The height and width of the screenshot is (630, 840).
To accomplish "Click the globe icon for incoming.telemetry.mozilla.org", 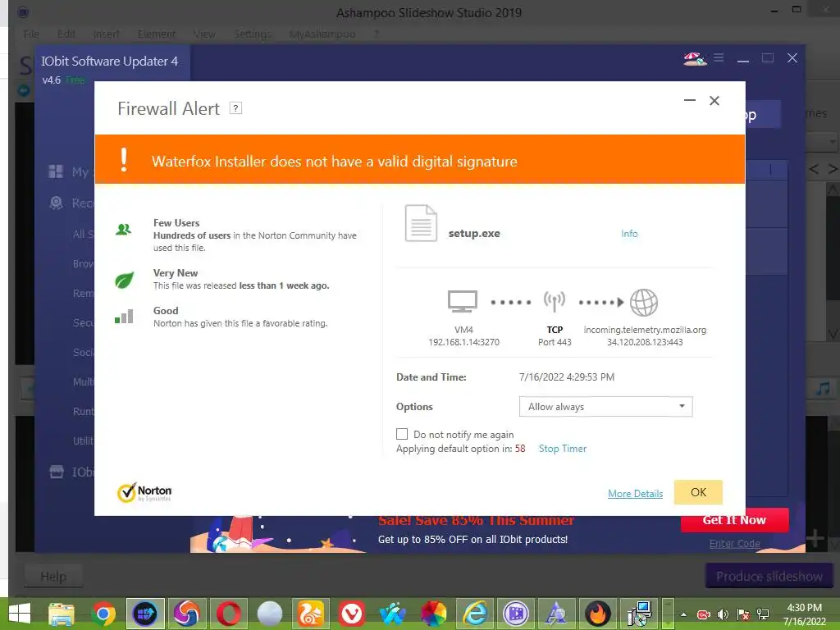I will 643,303.
